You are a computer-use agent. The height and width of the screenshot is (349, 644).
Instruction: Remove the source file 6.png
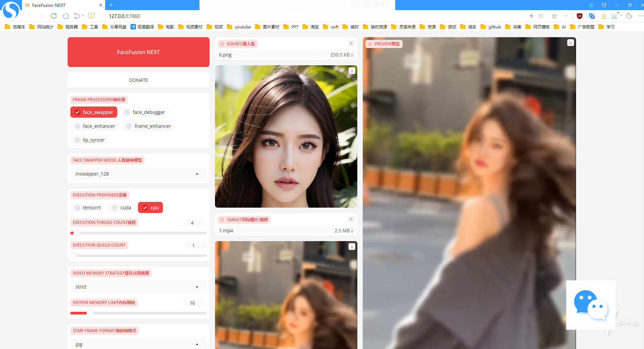[351, 43]
